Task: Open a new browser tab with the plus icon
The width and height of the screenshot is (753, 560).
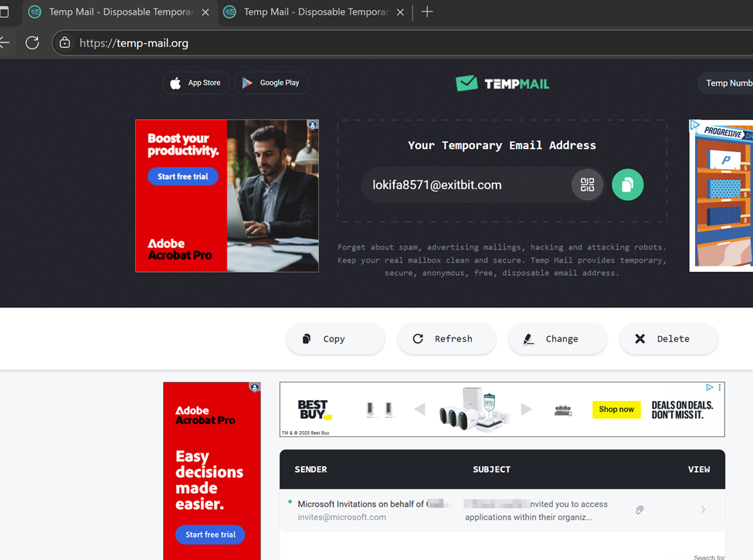Action: click(427, 12)
